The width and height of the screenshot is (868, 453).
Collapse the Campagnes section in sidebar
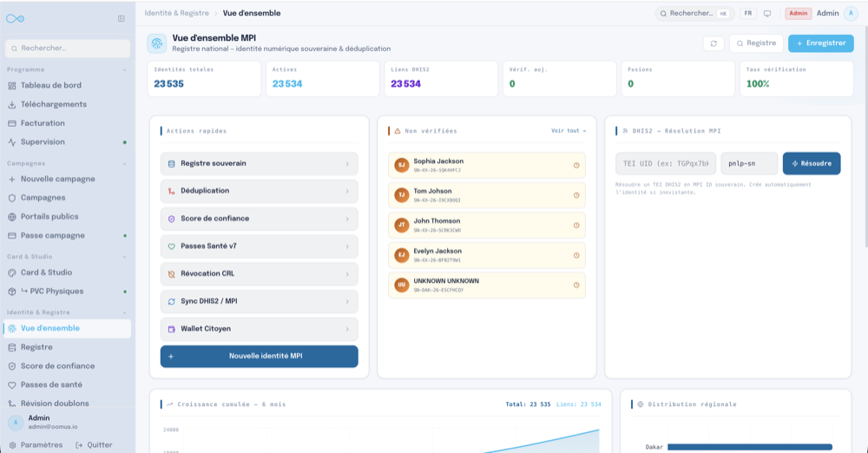124,164
